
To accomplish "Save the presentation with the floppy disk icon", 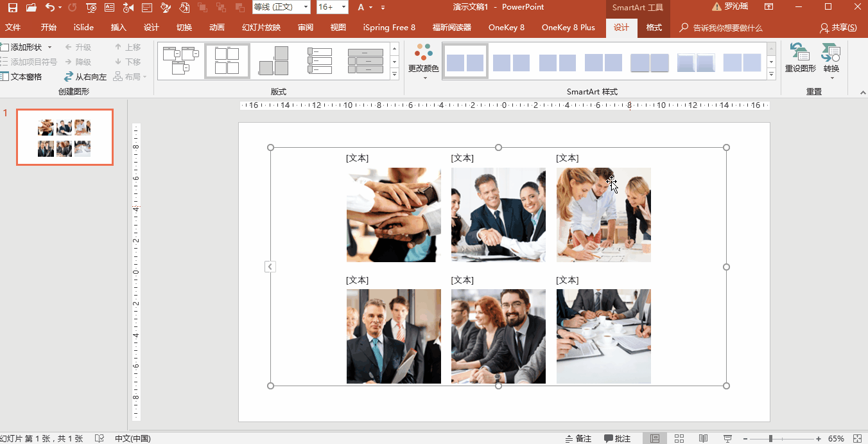I will click(13, 8).
